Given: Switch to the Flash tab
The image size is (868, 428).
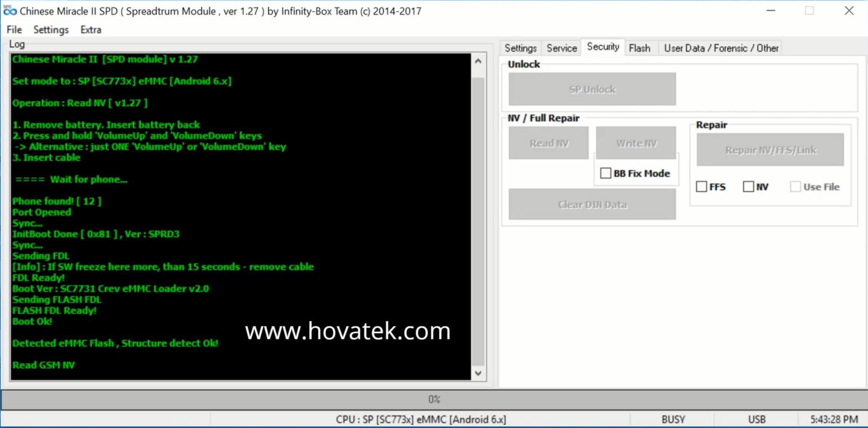Looking at the screenshot, I should 640,48.
